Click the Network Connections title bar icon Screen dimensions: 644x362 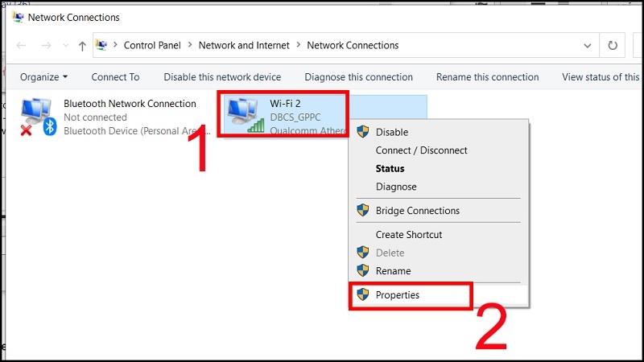18,17
